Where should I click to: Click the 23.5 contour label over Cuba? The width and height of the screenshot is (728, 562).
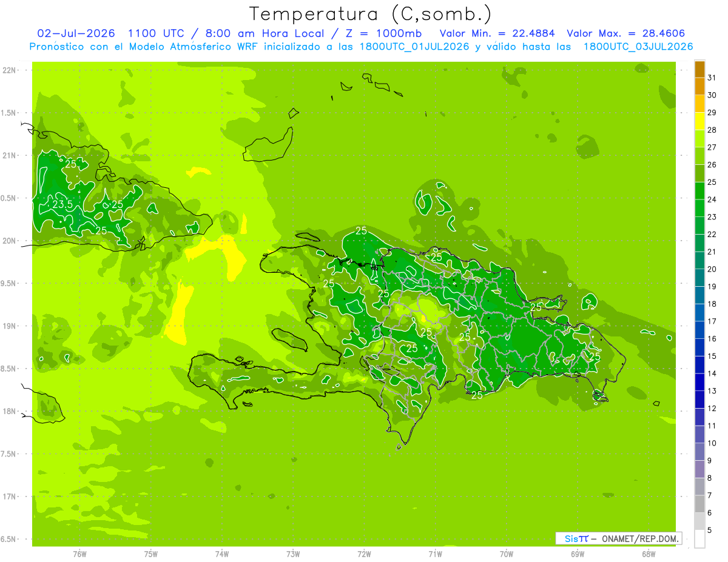[x=62, y=205]
